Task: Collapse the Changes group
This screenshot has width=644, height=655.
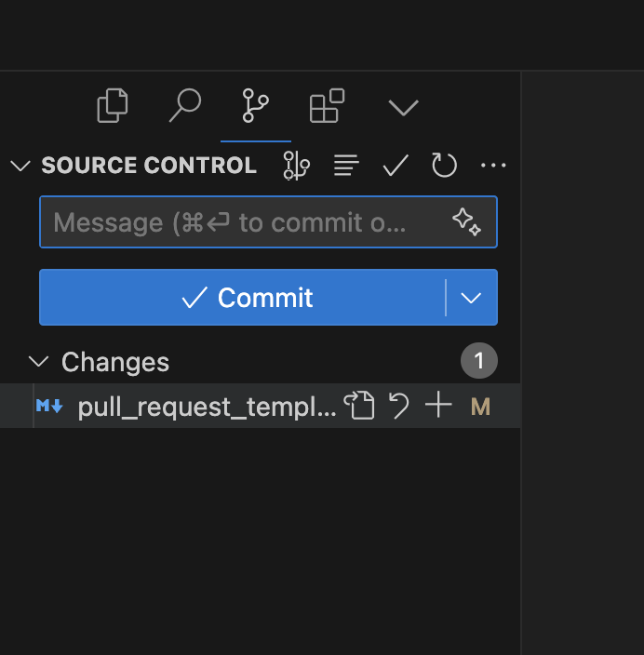Action: point(38,361)
